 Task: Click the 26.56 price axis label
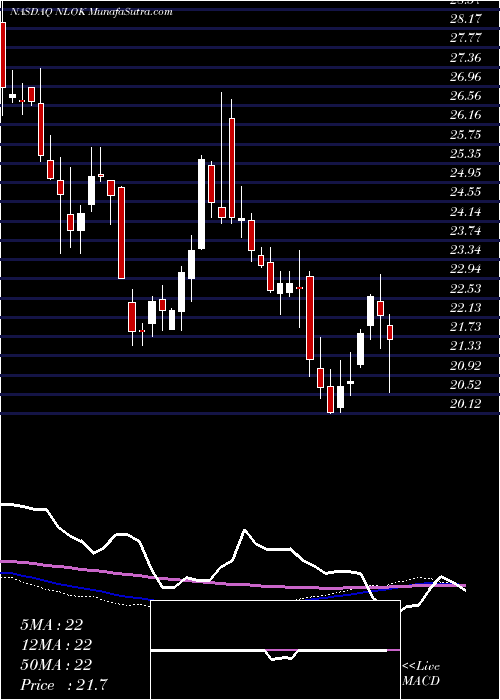click(x=466, y=96)
